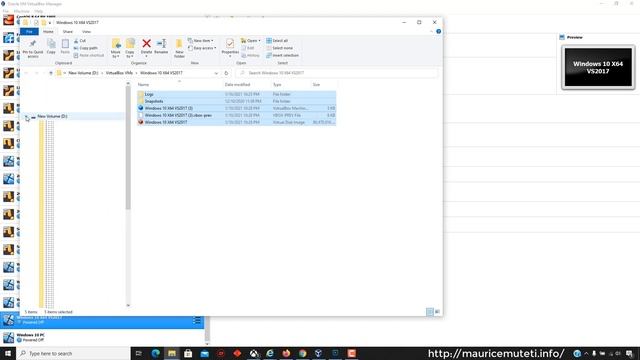The image size is (640, 360).
Task: Click Edit in the Open group
Action: (247, 48)
